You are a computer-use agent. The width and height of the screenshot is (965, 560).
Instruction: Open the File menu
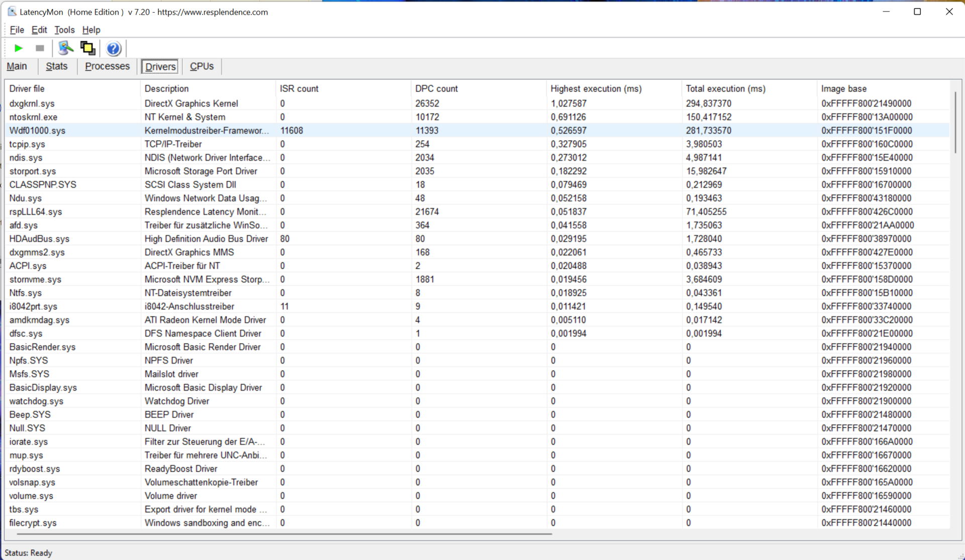[x=17, y=30]
